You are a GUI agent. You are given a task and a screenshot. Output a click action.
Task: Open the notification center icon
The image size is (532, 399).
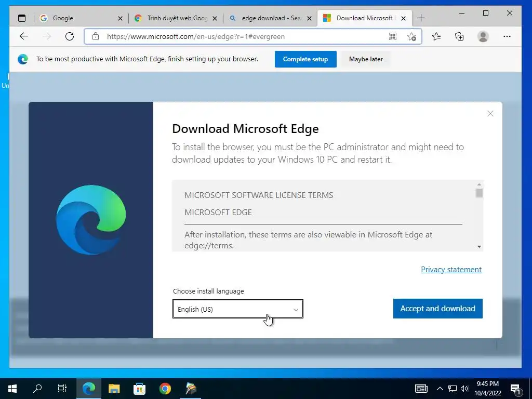coord(515,389)
